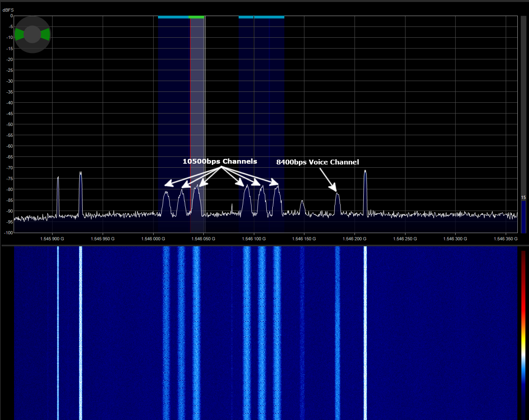Click the signal strength meter reading 15

click(x=523, y=197)
